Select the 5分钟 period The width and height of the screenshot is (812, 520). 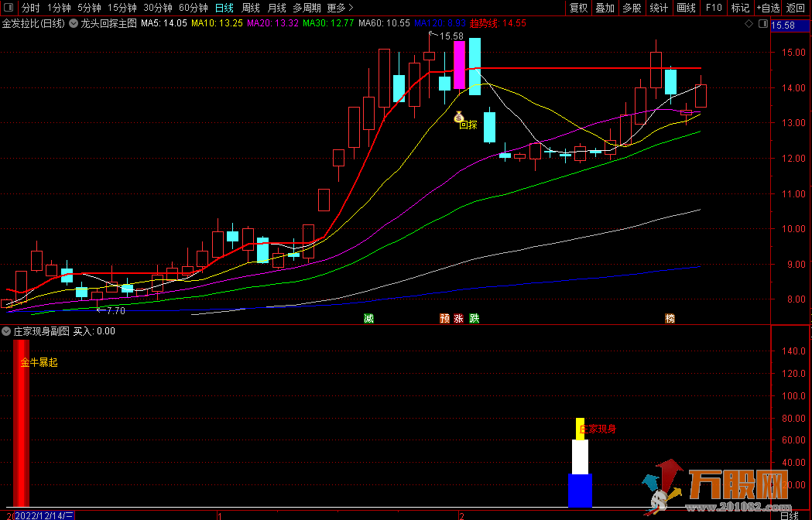tap(89, 8)
